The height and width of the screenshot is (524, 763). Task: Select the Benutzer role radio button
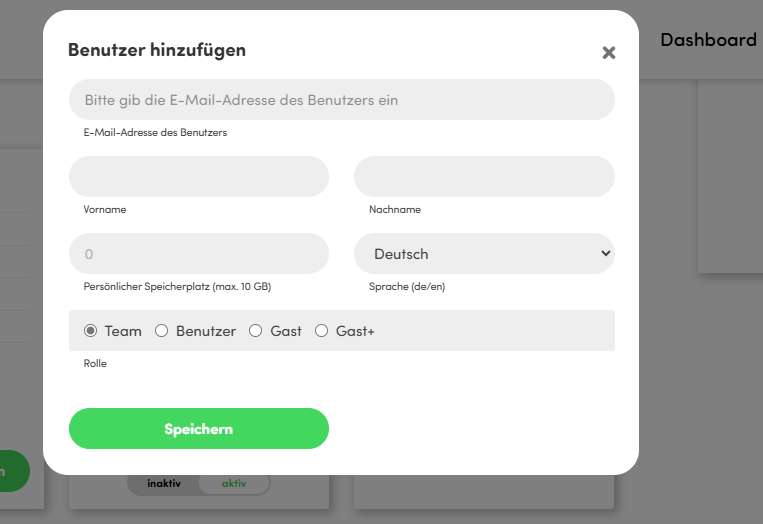(x=162, y=331)
